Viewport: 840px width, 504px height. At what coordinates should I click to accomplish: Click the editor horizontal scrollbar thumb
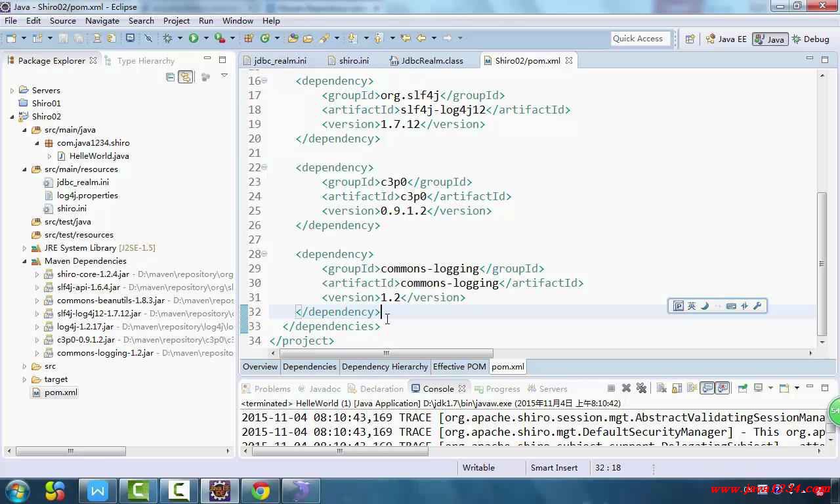coord(386,352)
